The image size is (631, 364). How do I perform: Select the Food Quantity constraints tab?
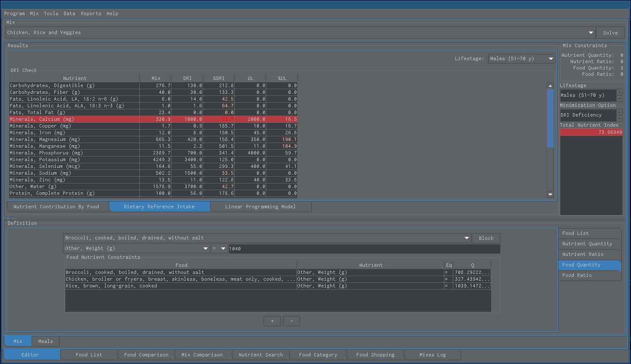pyautogui.click(x=589, y=265)
